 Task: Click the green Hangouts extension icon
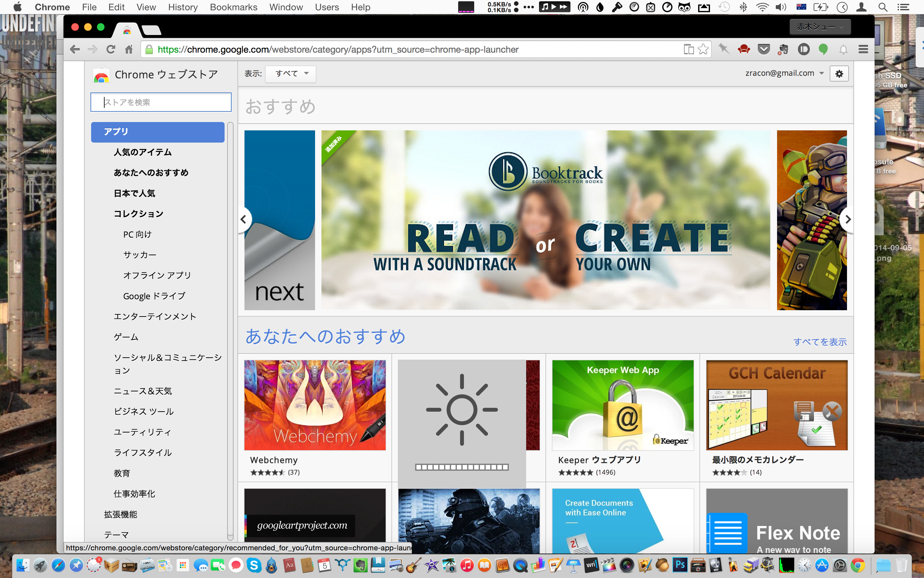(823, 49)
